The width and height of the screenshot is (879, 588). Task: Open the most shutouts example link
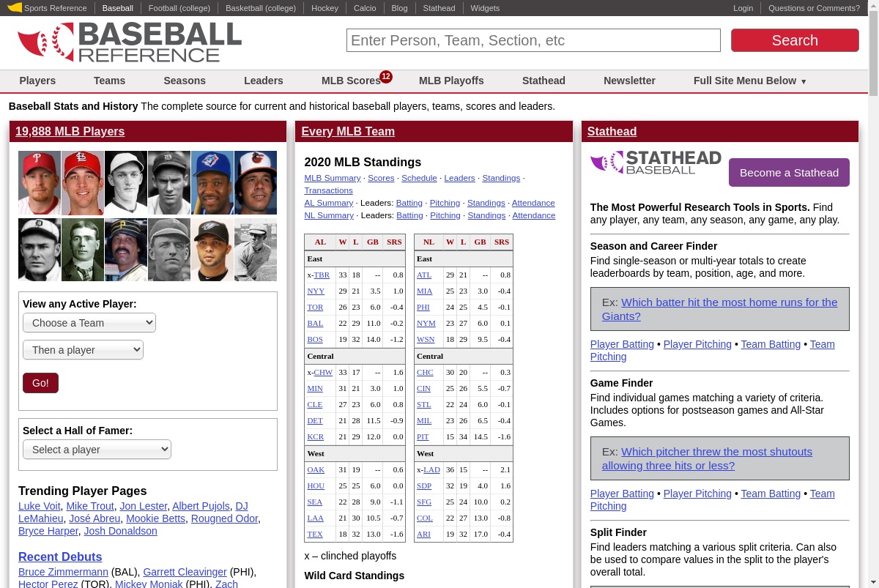pyautogui.click(x=707, y=458)
